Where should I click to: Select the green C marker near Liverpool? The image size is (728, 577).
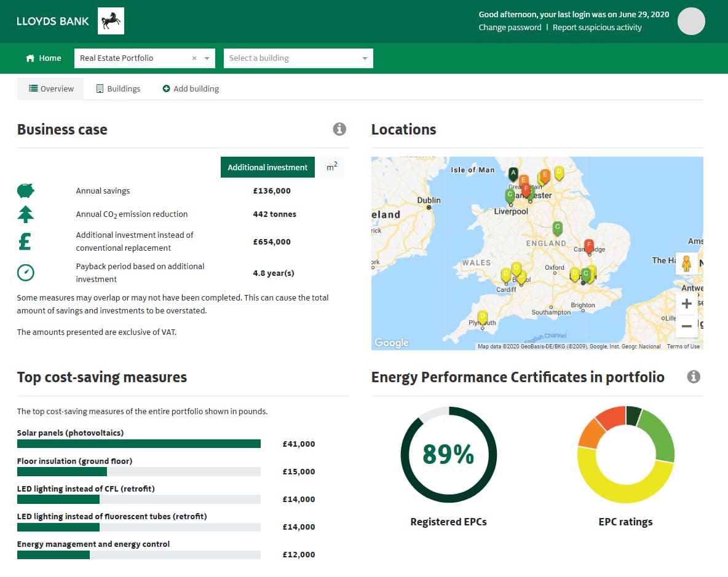click(x=510, y=195)
